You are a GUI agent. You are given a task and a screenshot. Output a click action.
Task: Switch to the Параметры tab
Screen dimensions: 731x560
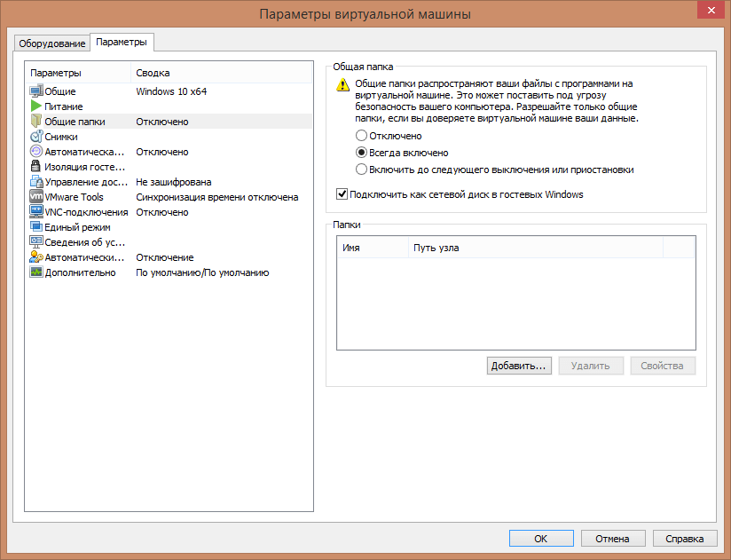coord(122,42)
